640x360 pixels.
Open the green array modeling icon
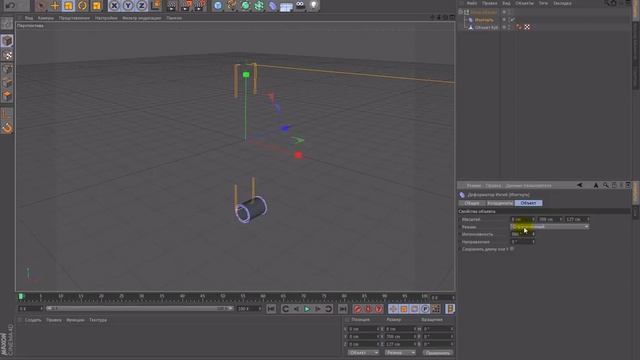(x=259, y=5)
